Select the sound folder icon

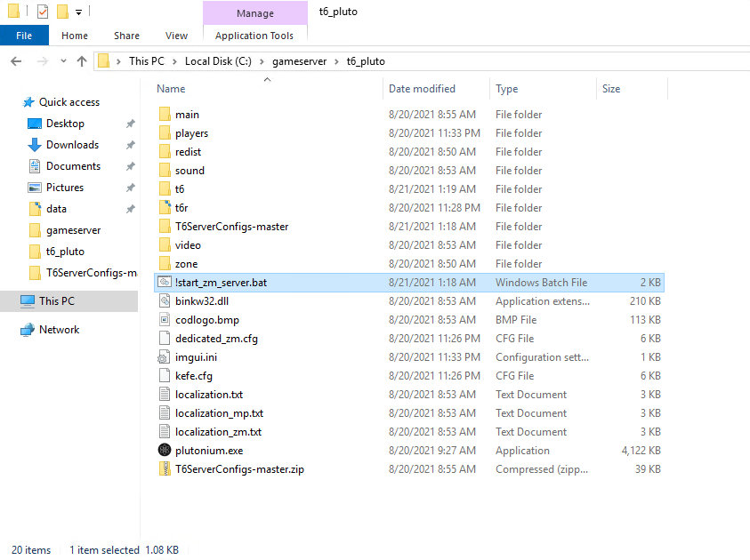(x=164, y=171)
